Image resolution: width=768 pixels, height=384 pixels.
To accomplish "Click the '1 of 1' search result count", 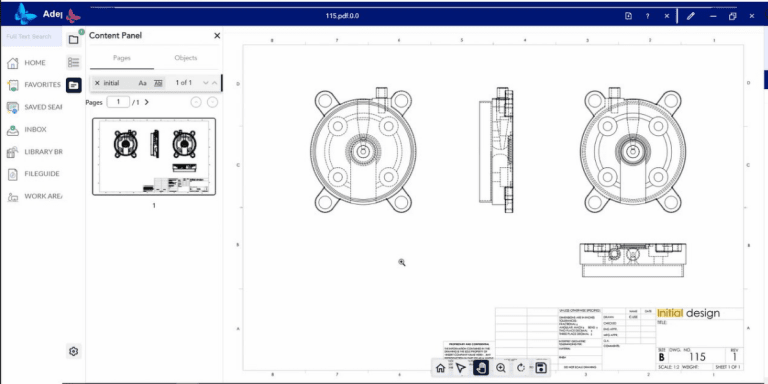I will [x=184, y=83].
